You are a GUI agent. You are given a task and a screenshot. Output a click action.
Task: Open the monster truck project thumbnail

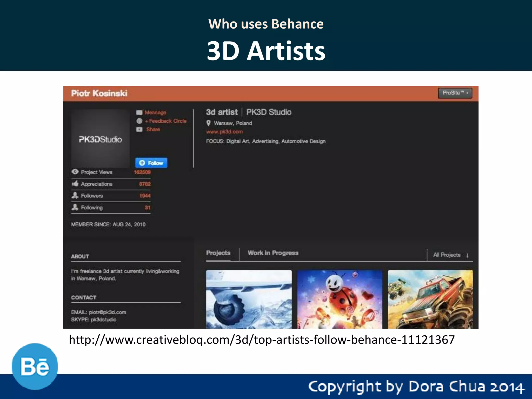430,299
